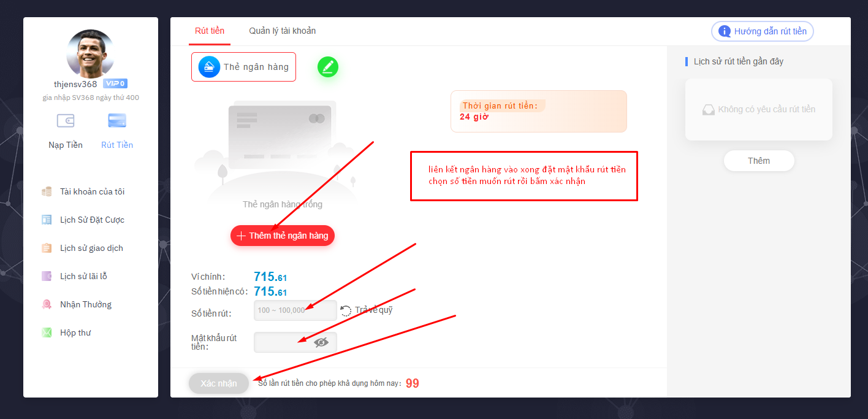The width and height of the screenshot is (868, 419).
Task: Click Thêm thẻ ngân hàng button
Action: coord(283,236)
